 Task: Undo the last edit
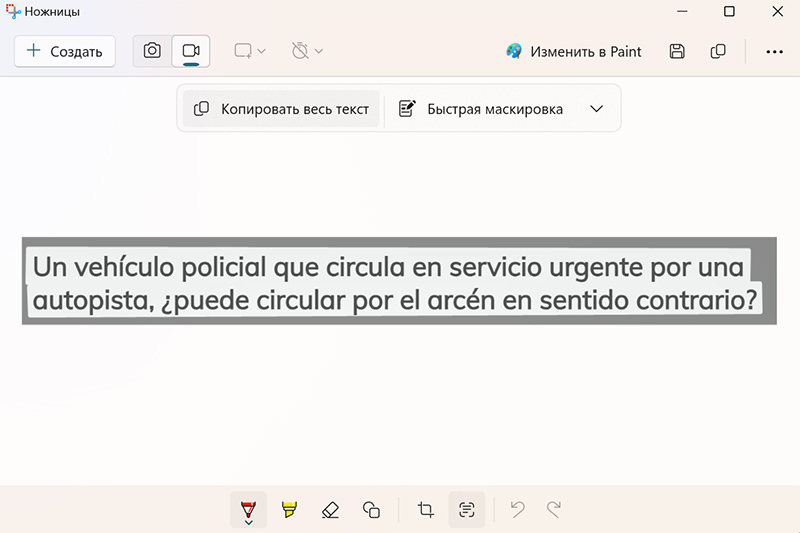(x=517, y=510)
